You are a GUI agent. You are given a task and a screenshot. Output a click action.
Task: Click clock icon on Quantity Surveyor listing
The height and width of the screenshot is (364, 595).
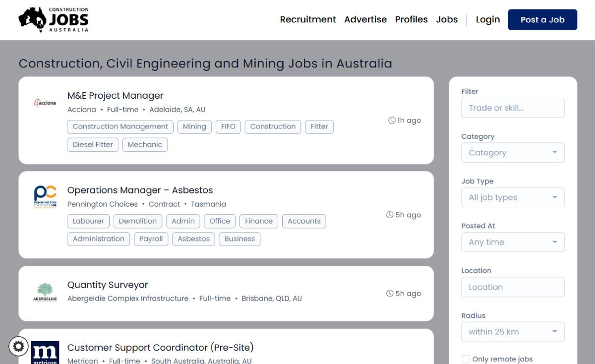[390, 294]
